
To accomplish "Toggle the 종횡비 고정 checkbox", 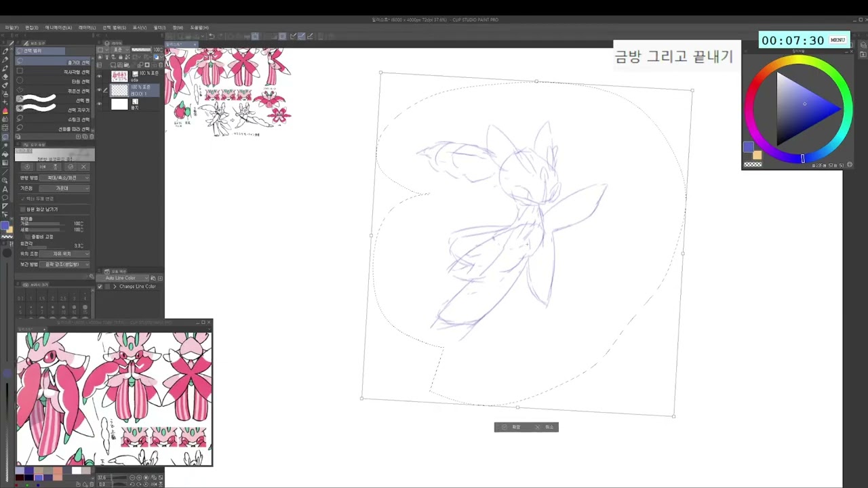I will pos(27,237).
